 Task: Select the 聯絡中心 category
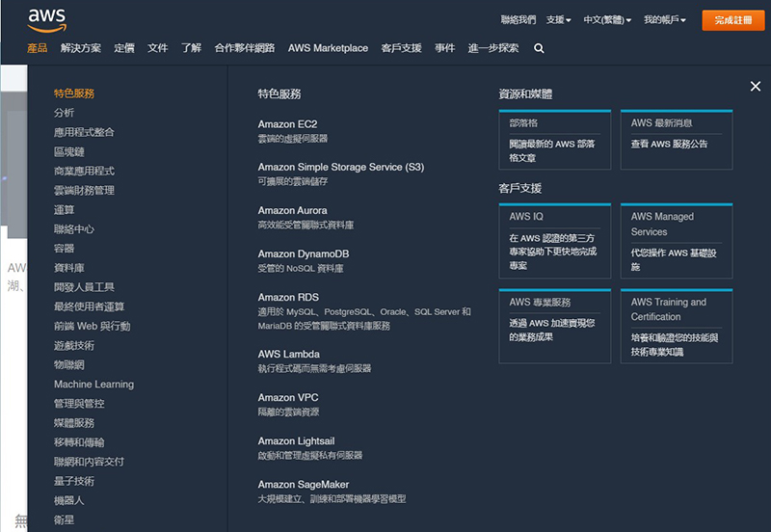point(74,229)
